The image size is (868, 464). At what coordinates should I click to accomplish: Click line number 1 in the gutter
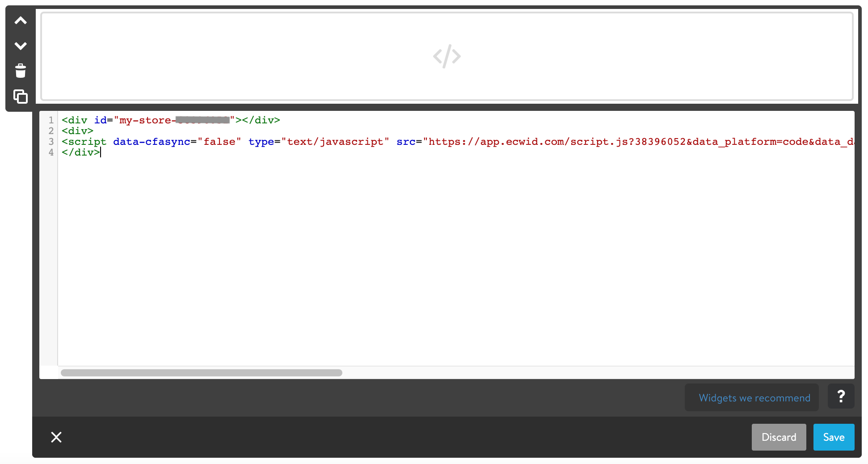(51, 120)
